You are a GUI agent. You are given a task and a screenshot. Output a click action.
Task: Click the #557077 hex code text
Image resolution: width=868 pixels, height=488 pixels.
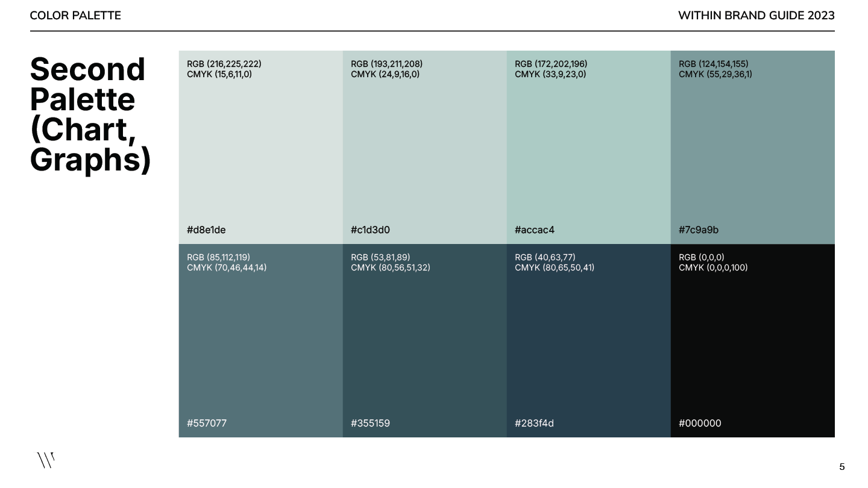coord(207,423)
